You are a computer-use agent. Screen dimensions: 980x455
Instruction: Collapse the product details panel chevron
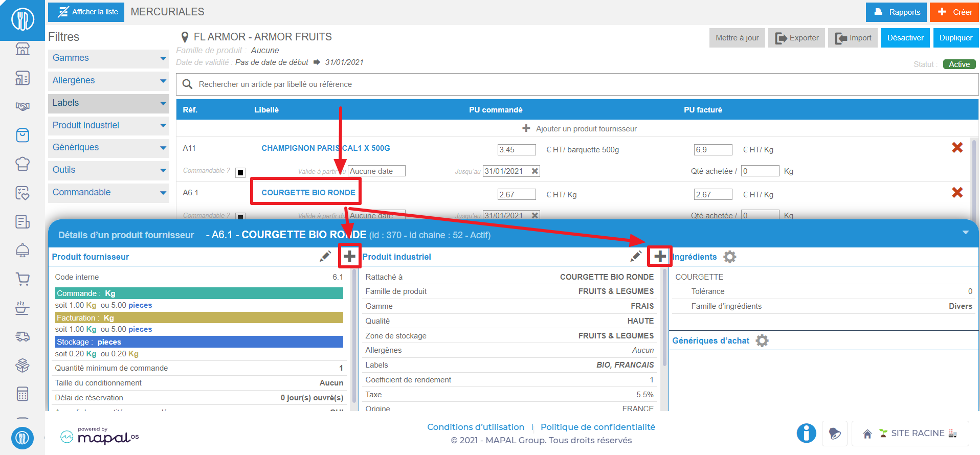(965, 233)
